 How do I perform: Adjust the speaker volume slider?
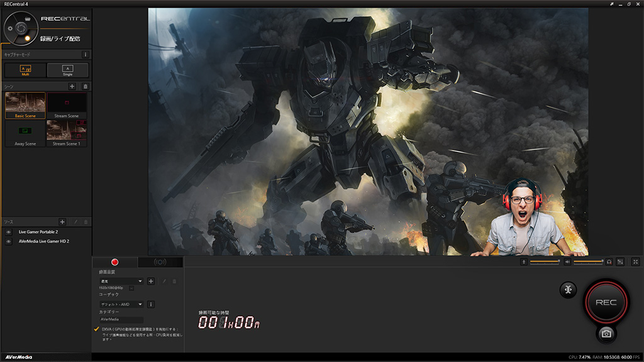(x=589, y=261)
